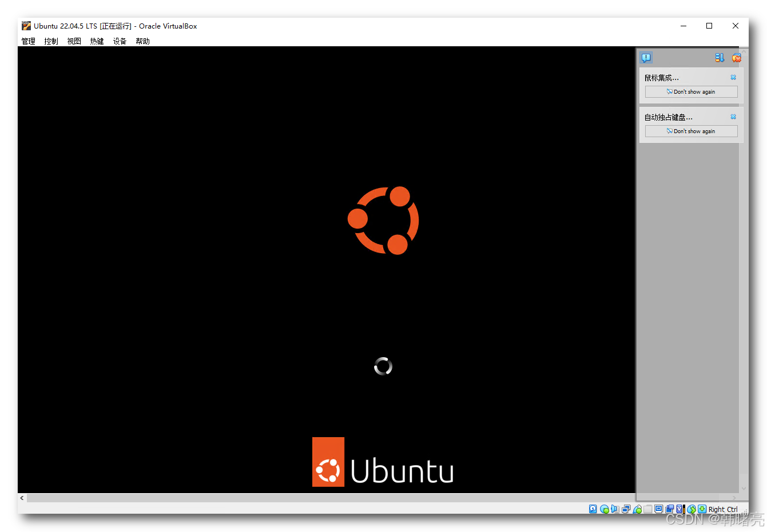The height and width of the screenshot is (532, 767).
Task: Click the hard disk status bar icon
Action: 593,509
